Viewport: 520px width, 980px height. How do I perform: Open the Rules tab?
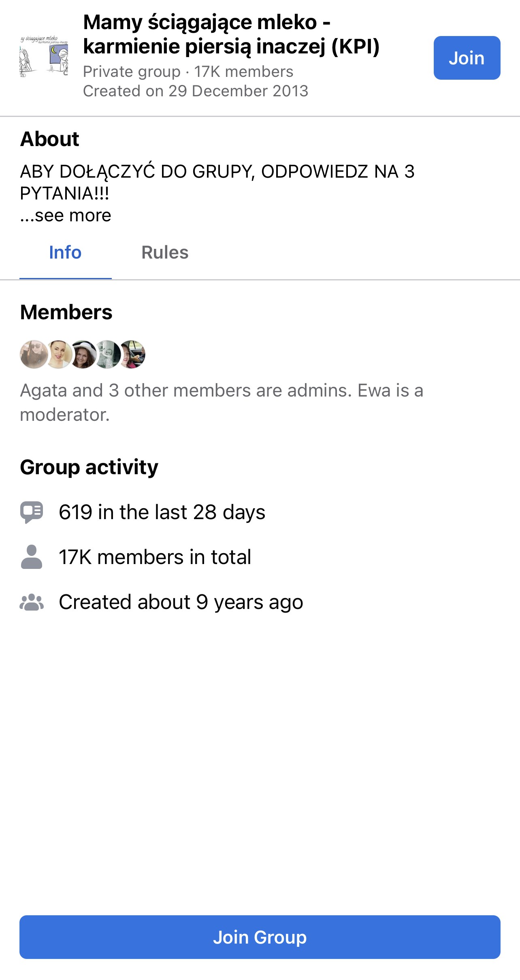click(165, 252)
